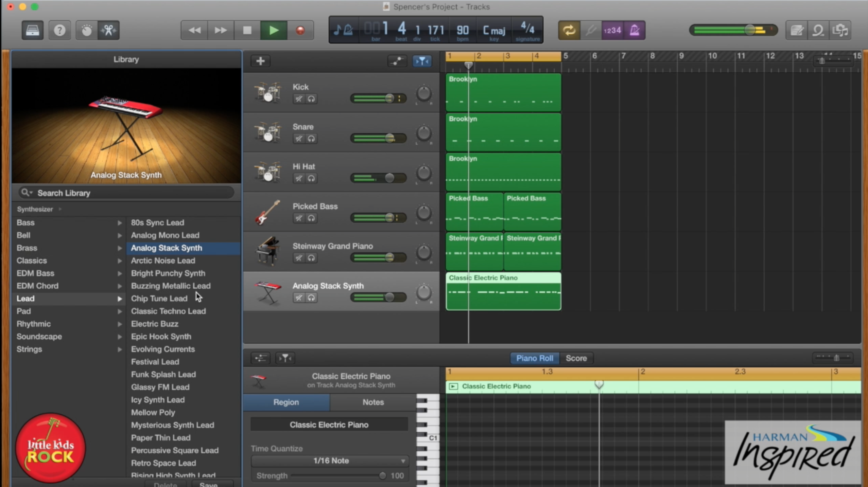Toggle the metronome on
The width and height of the screenshot is (868, 487).
(x=634, y=30)
